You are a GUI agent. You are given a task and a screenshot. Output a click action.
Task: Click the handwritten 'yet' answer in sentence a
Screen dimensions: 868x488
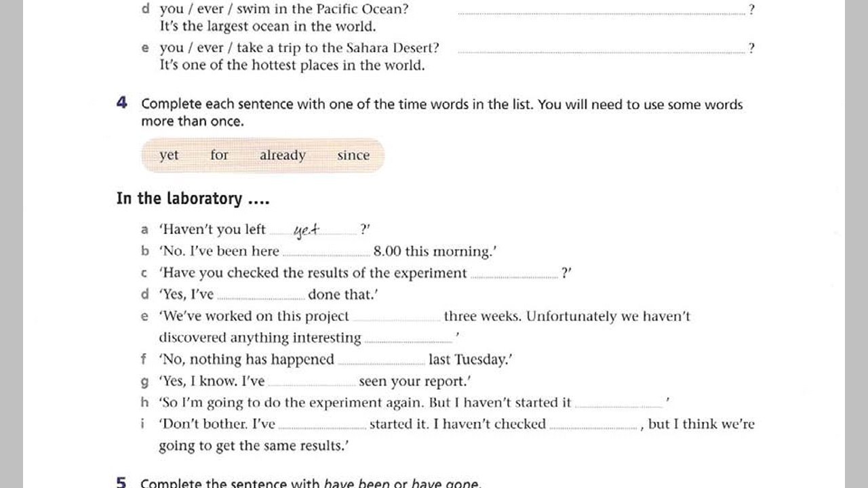(x=307, y=230)
